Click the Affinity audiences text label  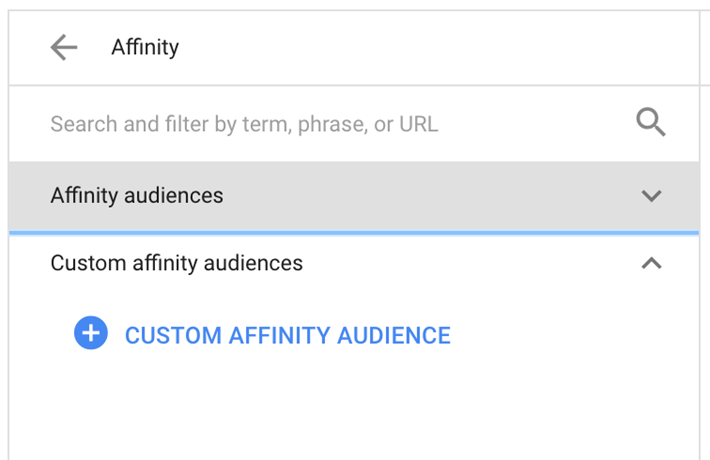tap(137, 196)
